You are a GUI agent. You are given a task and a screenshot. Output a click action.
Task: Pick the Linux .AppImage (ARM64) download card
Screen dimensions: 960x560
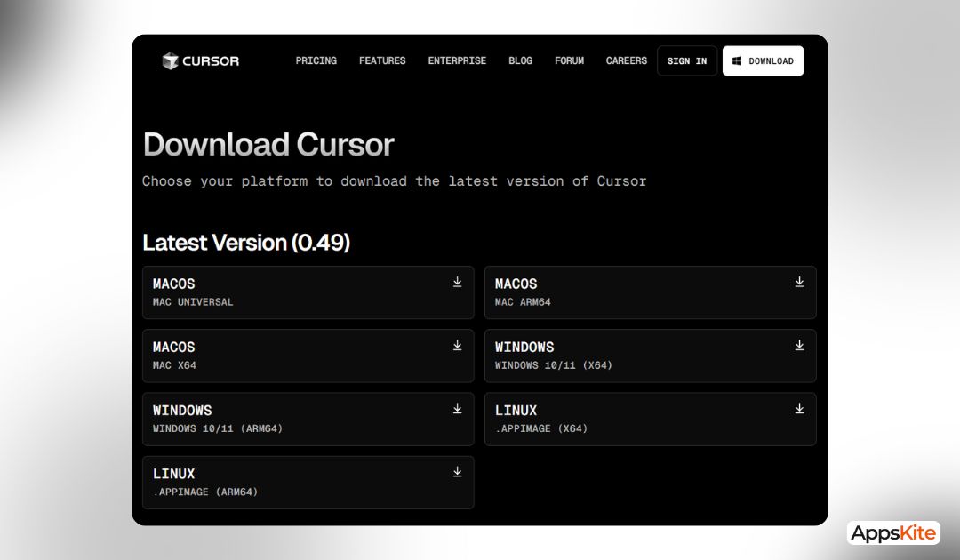coord(308,483)
